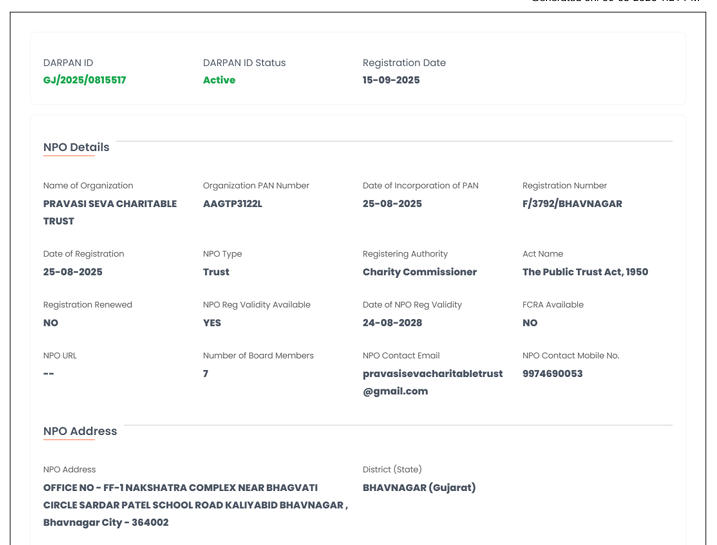Click the district BHAVNAGAR (Gujarat)
The image size is (717, 545).
(419, 488)
